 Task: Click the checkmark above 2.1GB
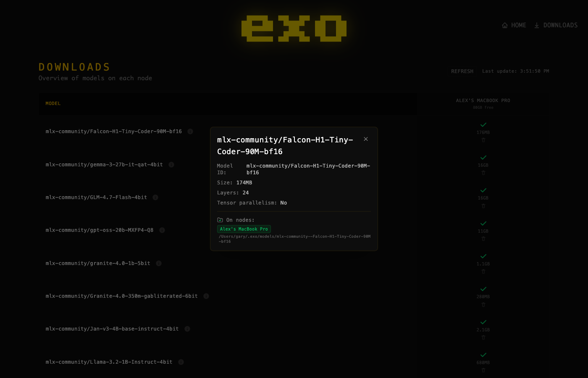(x=483, y=322)
